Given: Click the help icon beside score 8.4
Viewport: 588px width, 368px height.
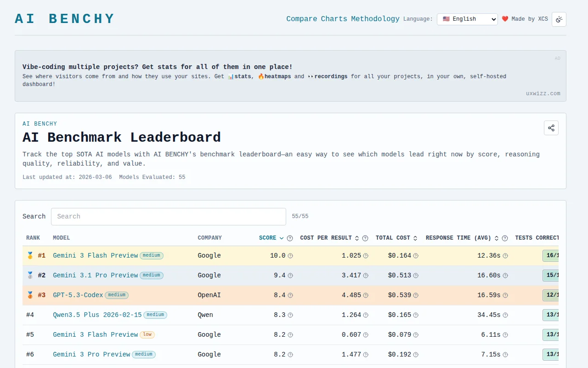Looking at the screenshot, I should point(290,295).
